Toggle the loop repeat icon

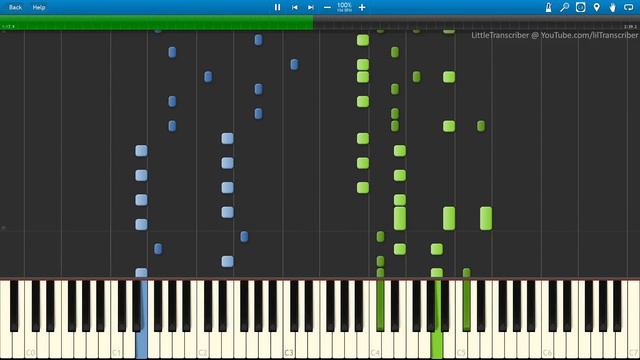click(x=629, y=7)
